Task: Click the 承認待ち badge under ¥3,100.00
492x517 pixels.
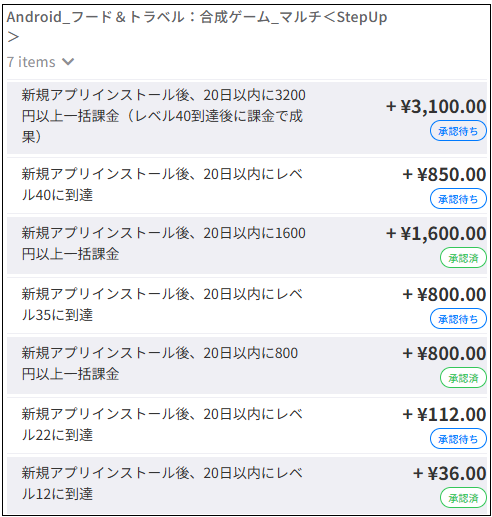Action: [x=458, y=131]
